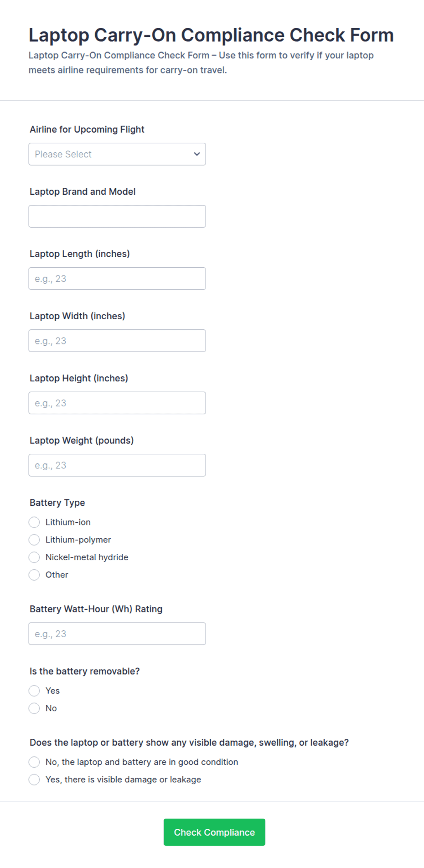This screenshot has width=424, height=868.
Task: Choose Nickel-metal hydride battery option
Action: [34, 557]
